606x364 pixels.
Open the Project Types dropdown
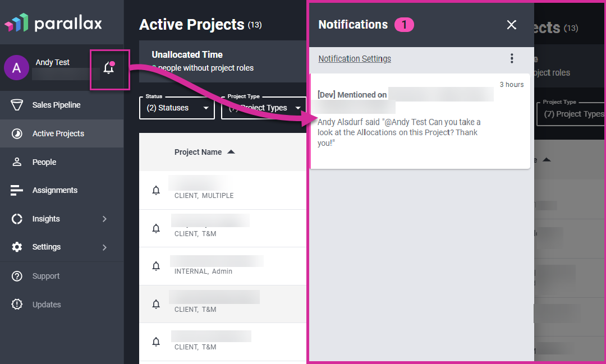[263, 108]
